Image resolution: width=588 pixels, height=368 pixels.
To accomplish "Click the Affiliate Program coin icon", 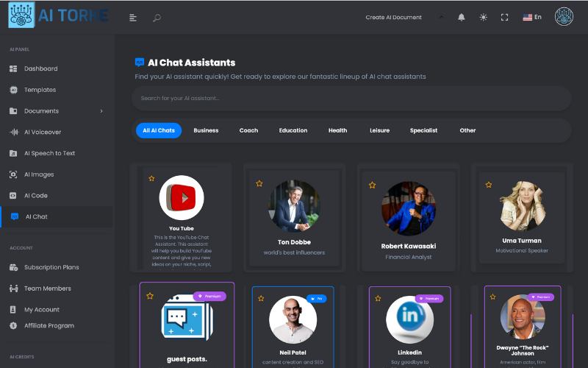I will tap(13, 326).
